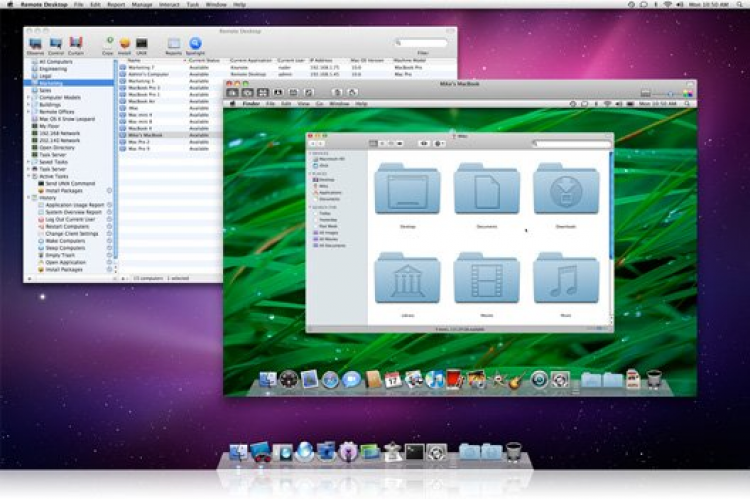Click the Observe toolbar icon
Viewport: 750px width, 499px height.
point(36,44)
